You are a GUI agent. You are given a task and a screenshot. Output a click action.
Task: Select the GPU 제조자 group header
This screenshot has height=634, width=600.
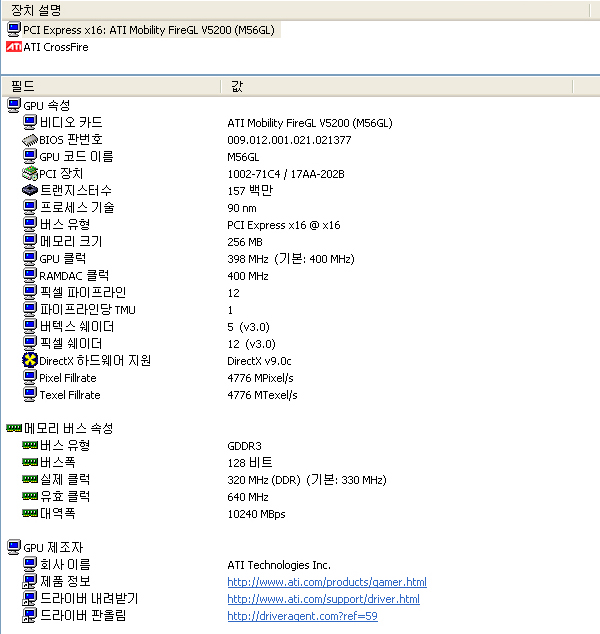45,547
